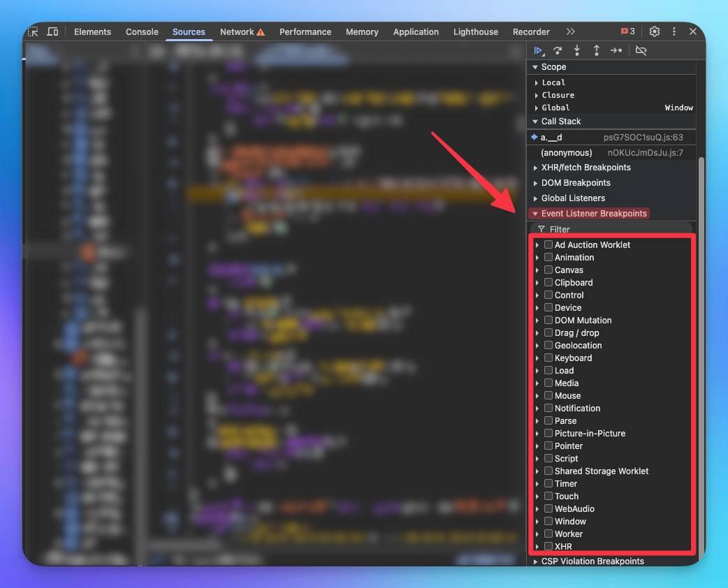Resume script execution
This screenshot has width=728, height=588.
click(539, 50)
